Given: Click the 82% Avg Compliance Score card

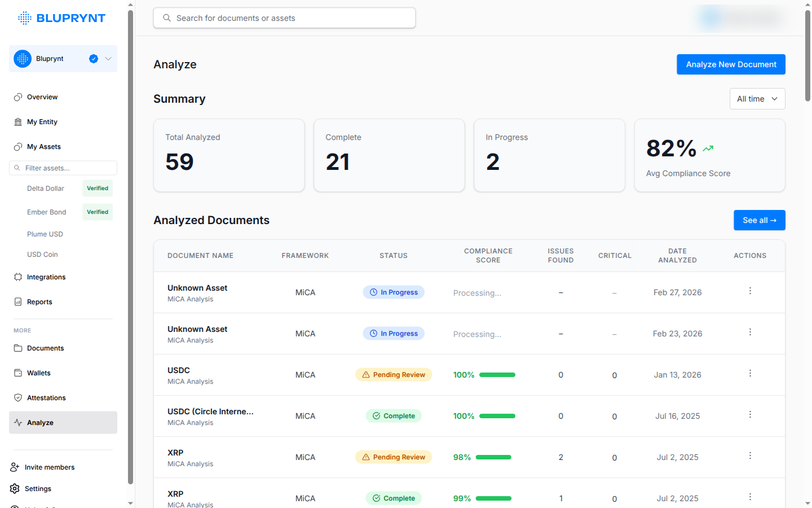Looking at the screenshot, I should click(710, 155).
